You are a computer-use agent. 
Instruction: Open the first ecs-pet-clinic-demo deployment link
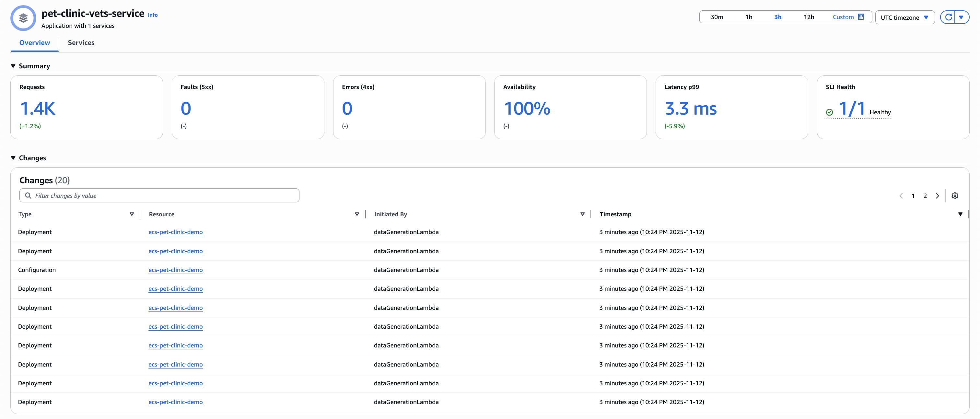pos(175,232)
